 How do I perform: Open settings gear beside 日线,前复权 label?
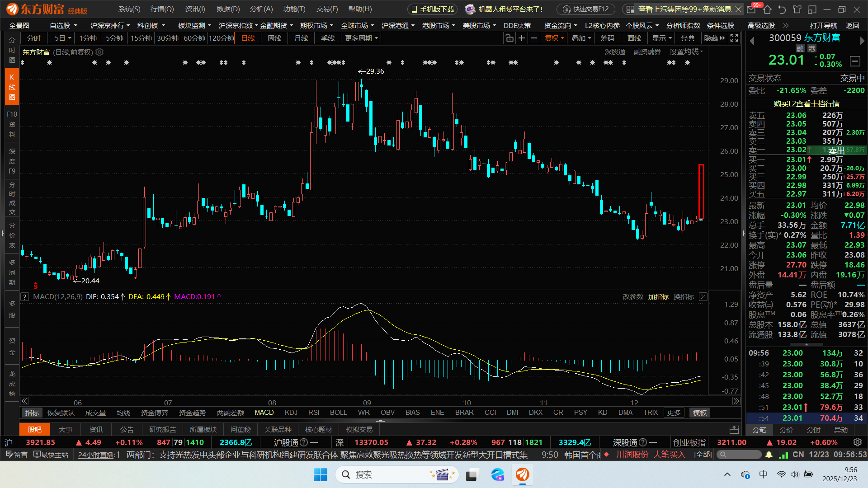pyautogui.click(x=99, y=52)
